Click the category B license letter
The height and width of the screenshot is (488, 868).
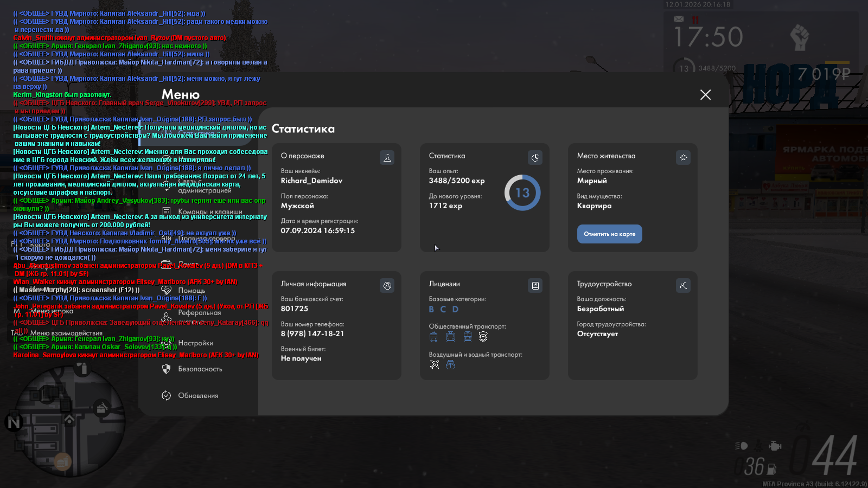[x=431, y=309]
